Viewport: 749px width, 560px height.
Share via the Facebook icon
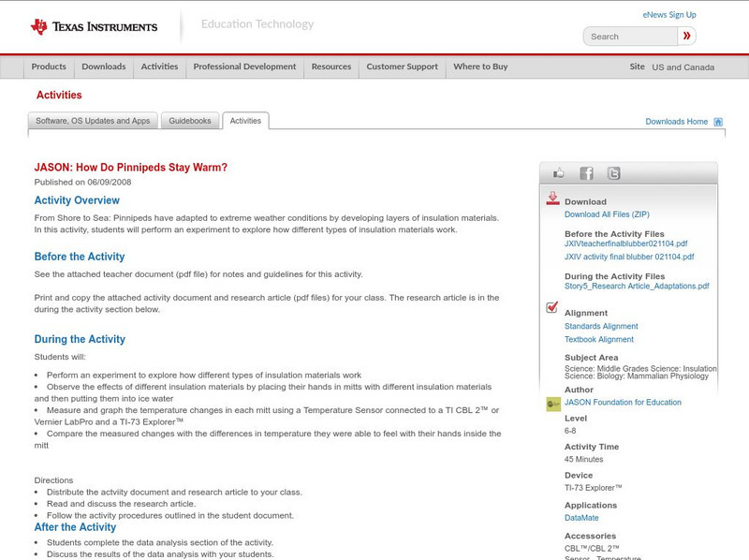(586, 173)
